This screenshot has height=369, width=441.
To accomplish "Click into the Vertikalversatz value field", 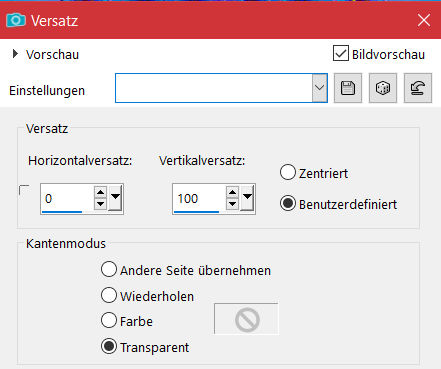I will pos(199,199).
